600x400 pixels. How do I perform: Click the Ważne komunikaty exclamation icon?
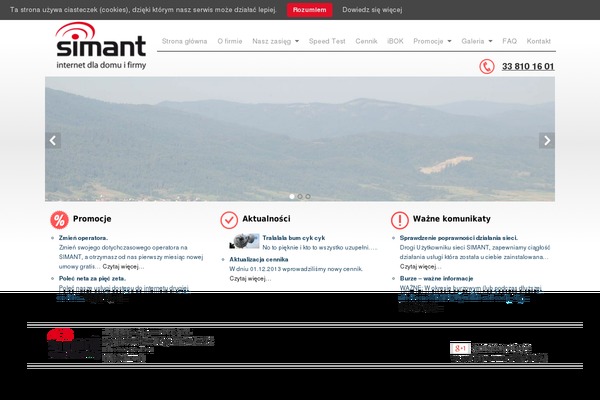(x=399, y=220)
